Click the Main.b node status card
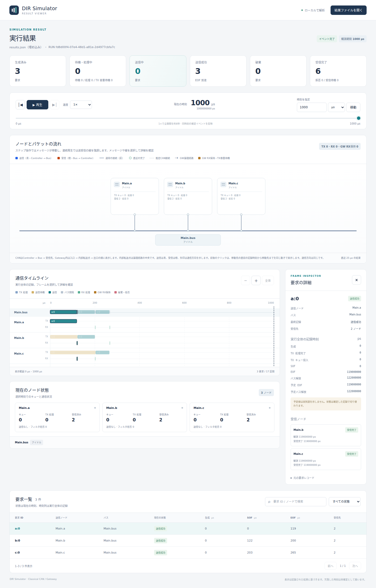The height and width of the screenshot is (588, 376). [x=145, y=417]
